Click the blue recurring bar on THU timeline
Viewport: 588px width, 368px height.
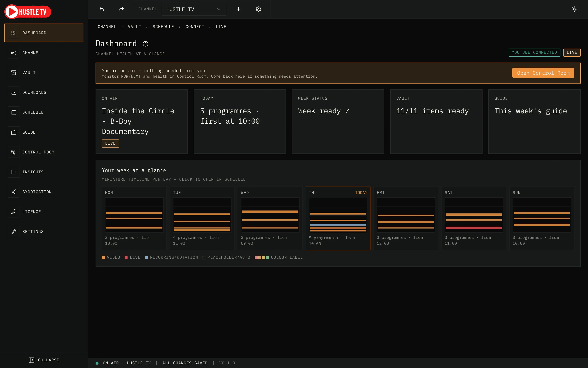338,225
